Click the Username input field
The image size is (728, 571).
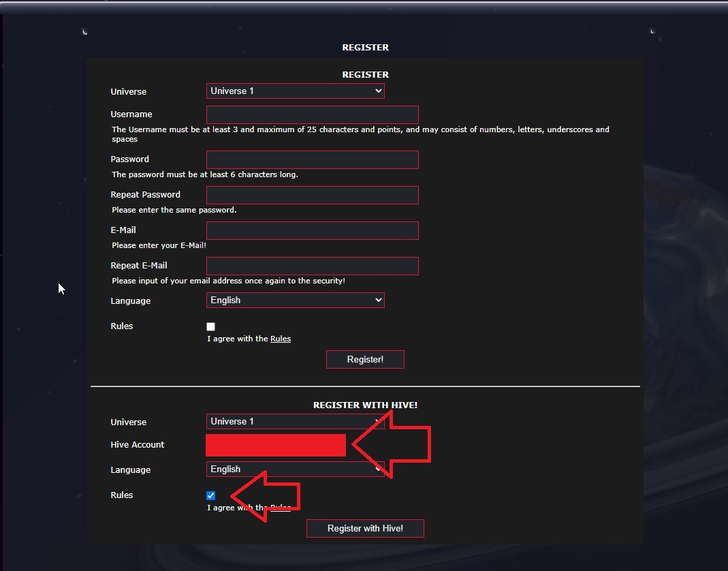(313, 114)
